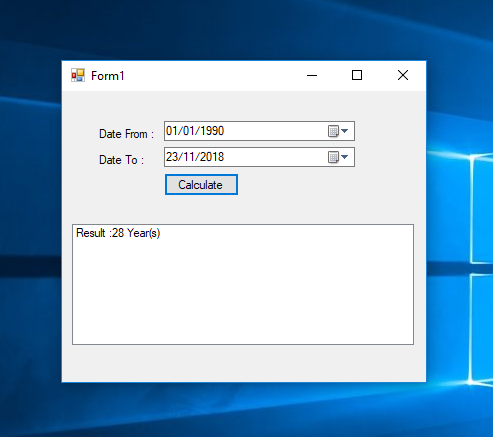Expand the Date To dropdown arrow
This screenshot has height=437, width=493.
pos(345,157)
